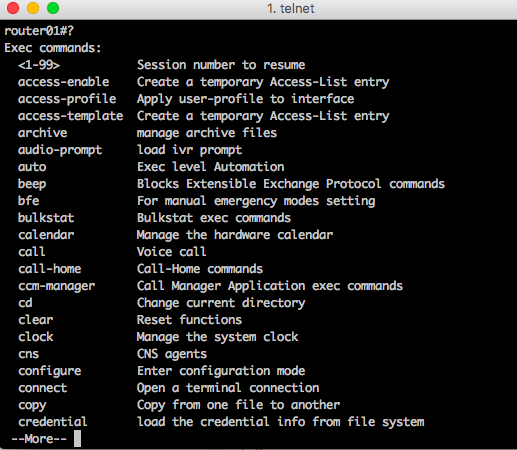Click the '<1-99>' session number entry
The width and height of the screenshot is (517, 450).
[x=39, y=65]
